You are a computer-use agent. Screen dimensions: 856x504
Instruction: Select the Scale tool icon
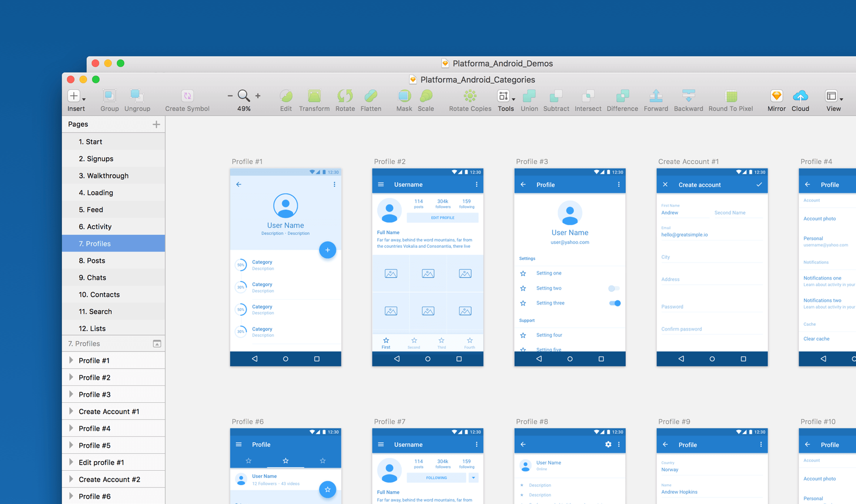click(x=426, y=96)
